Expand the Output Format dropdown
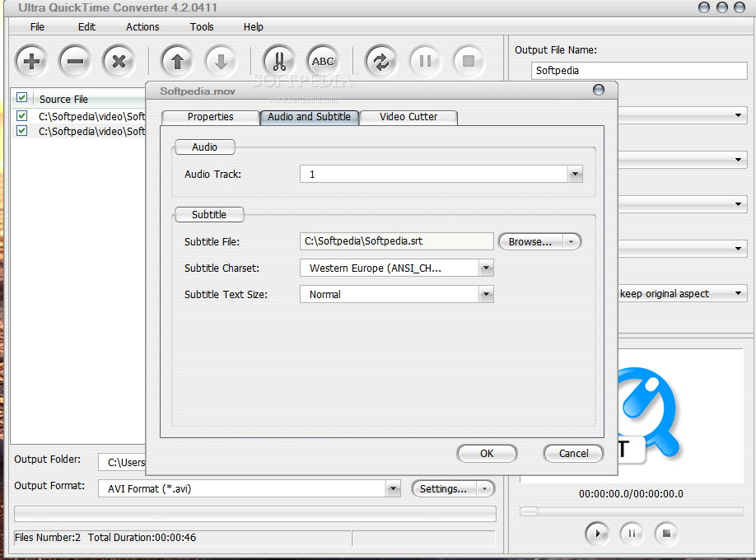This screenshot has height=560, width=756. coord(394,488)
